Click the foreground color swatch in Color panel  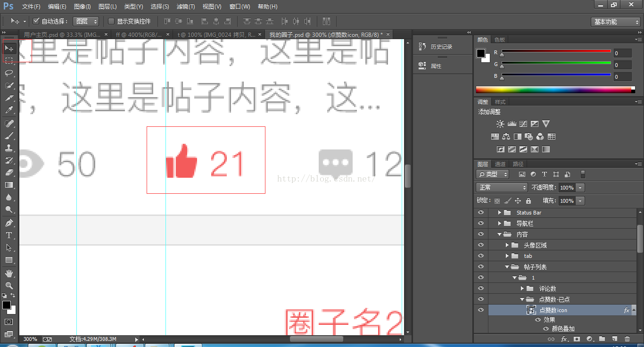click(480, 53)
